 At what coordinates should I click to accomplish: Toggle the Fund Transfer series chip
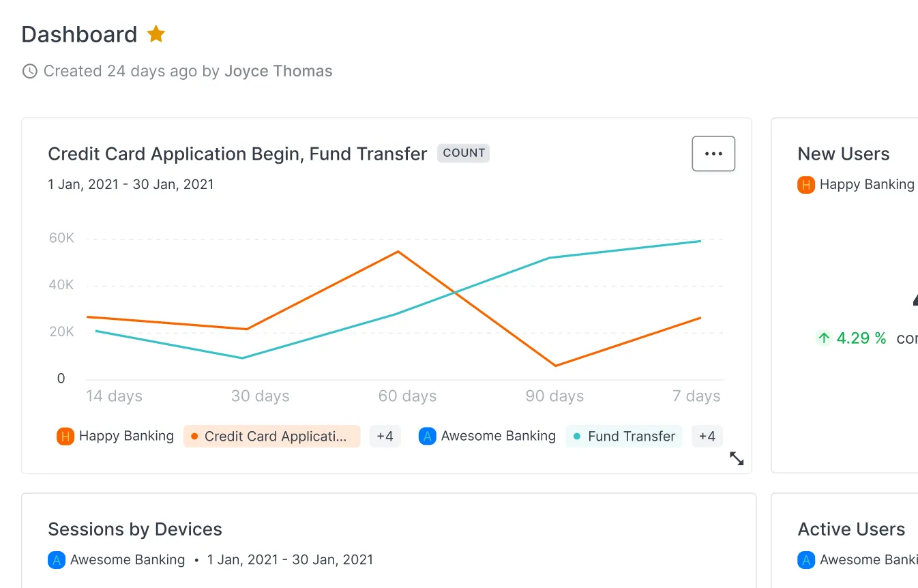tap(623, 436)
